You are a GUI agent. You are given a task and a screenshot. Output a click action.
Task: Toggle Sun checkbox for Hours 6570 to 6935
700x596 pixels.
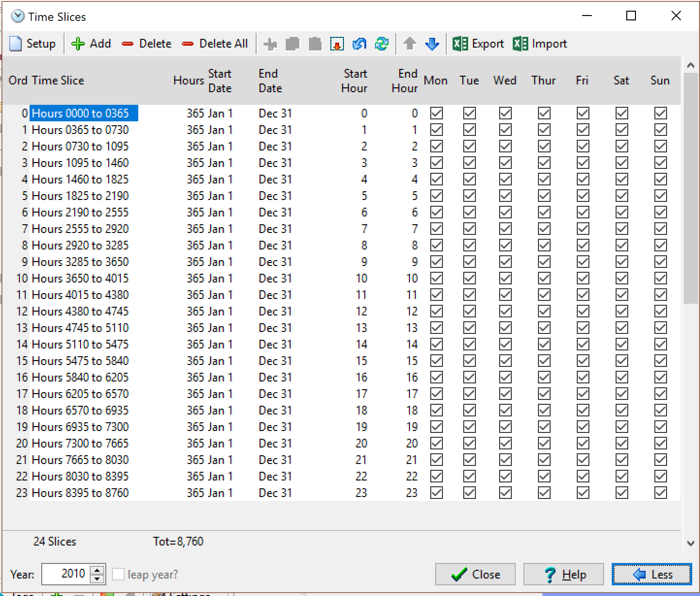tap(661, 410)
